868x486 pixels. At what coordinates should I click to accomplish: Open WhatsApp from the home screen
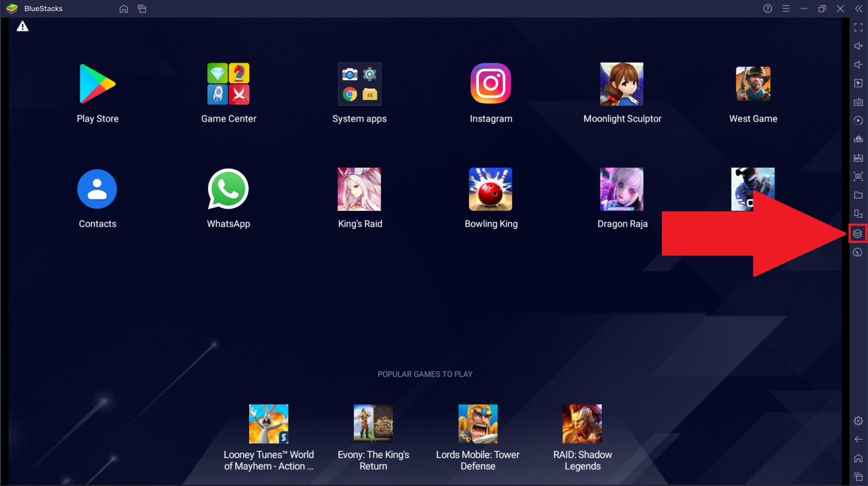tap(228, 189)
